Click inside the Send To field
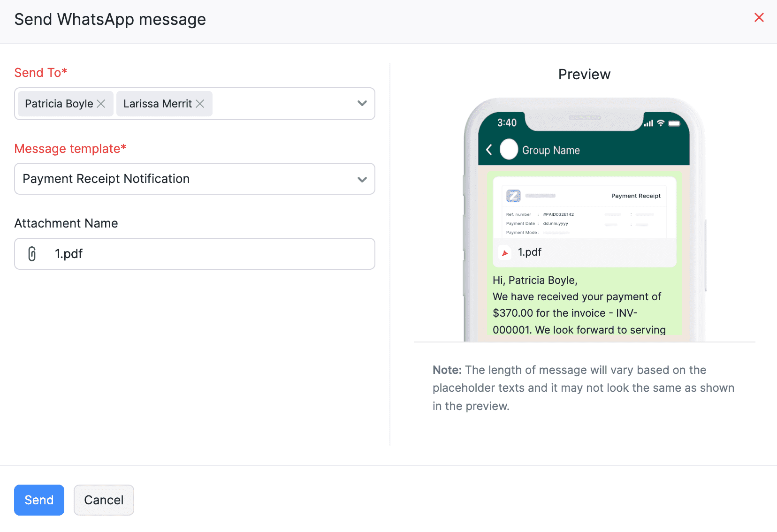The height and width of the screenshot is (532, 777). pos(282,104)
